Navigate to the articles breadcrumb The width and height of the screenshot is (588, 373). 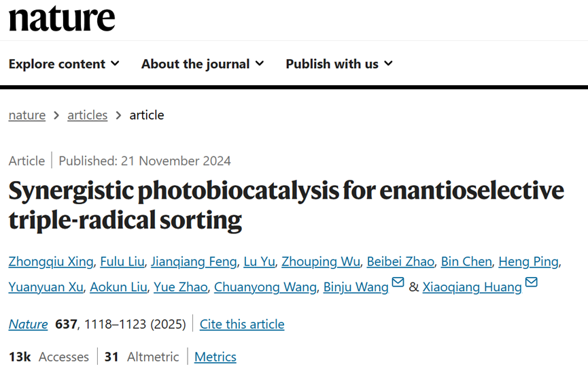(x=87, y=115)
